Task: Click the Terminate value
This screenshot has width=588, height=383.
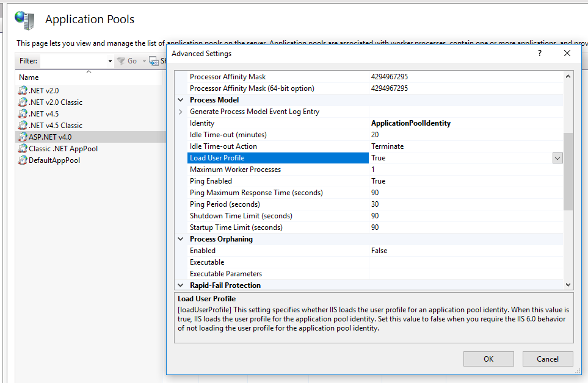Action: click(387, 146)
